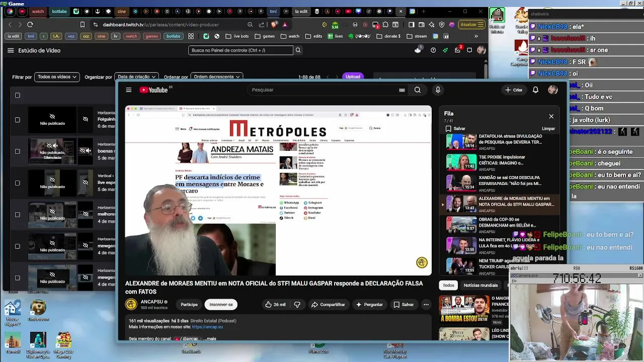The image size is (644, 362).
Task: Open Ordem decrescente sort dropdown
Action: pyautogui.click(x=217, y=77)
